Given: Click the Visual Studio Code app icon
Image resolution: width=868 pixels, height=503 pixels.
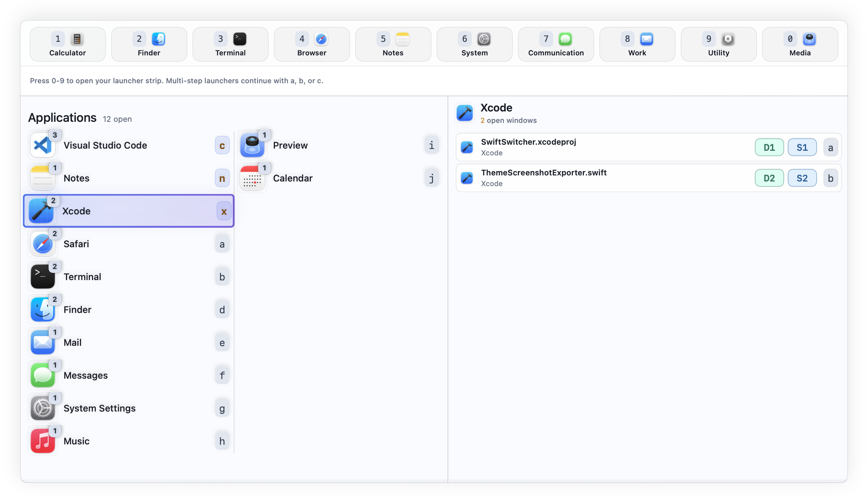Looking at the screenshot, I should [x=43, y=145].
